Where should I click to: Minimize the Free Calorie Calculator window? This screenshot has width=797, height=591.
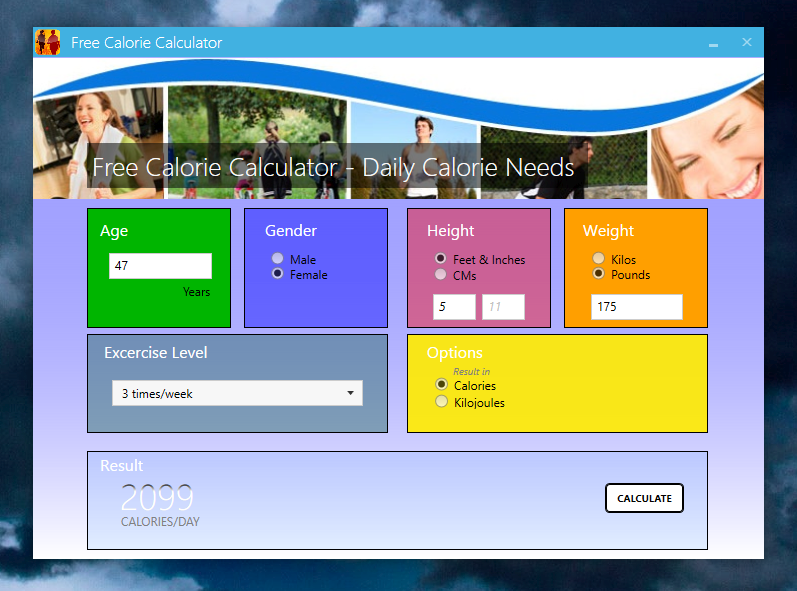tap(713, 43)
